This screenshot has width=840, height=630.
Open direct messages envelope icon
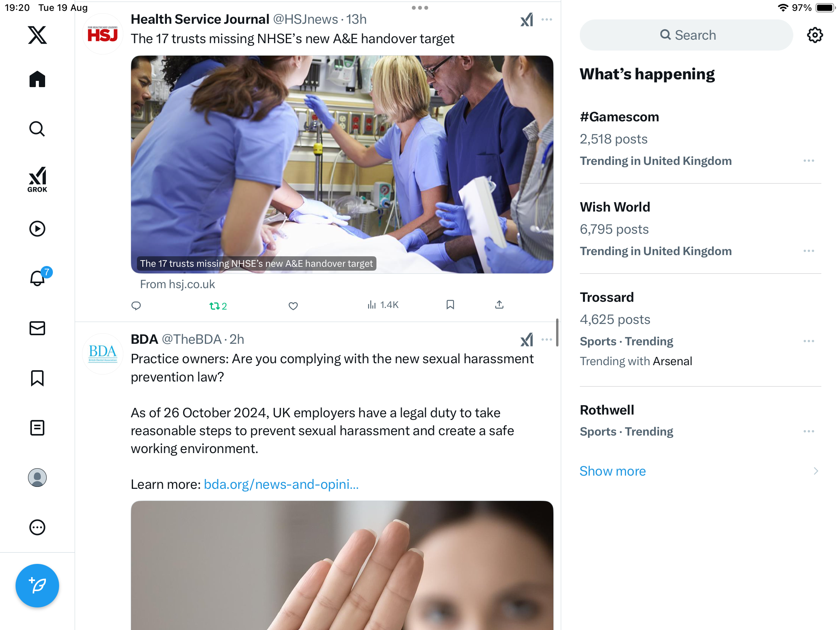(37, 328)
